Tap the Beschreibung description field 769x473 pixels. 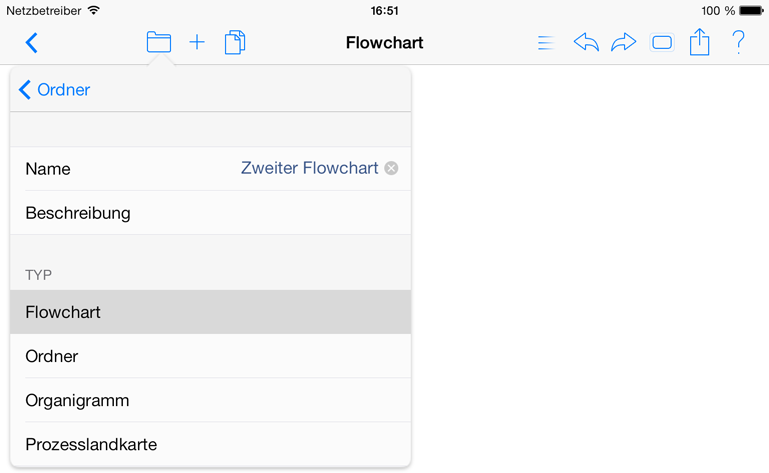click(x=210, y=213)
